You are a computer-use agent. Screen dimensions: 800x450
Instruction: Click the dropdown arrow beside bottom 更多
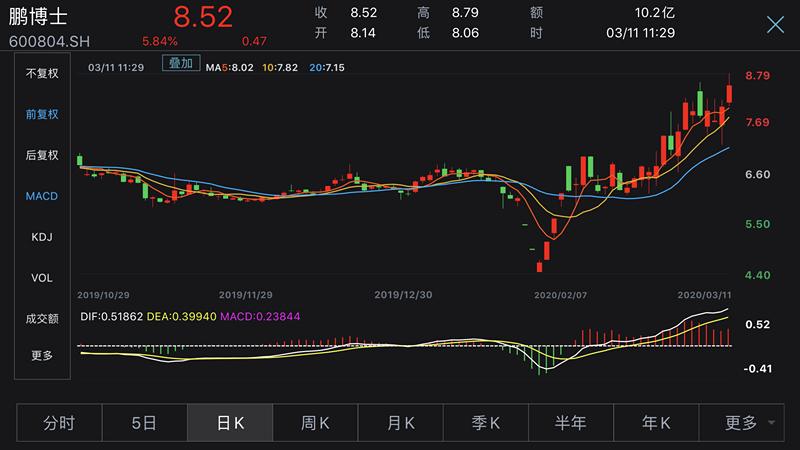coord(771,423)
